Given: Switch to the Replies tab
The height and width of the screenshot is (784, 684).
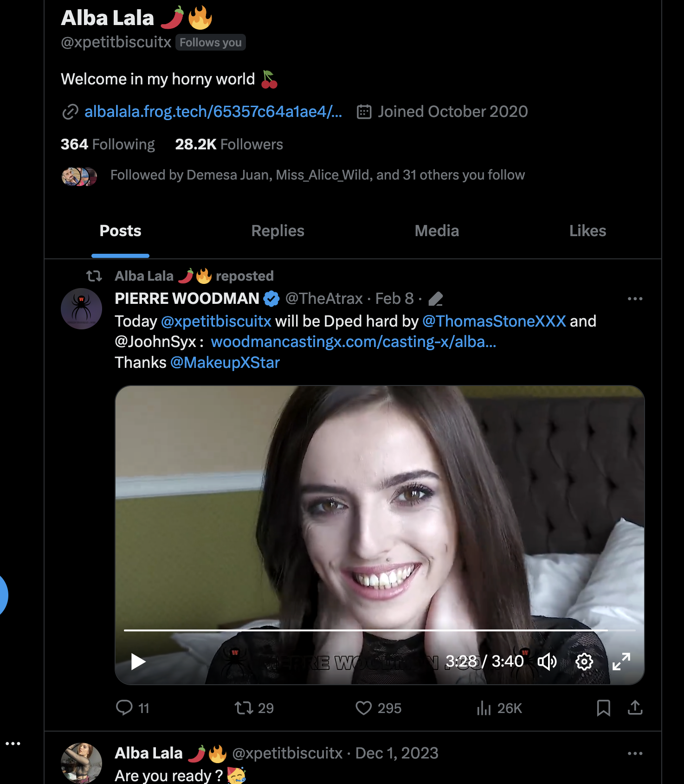Looking at the screenshot, I should [277, 231].
